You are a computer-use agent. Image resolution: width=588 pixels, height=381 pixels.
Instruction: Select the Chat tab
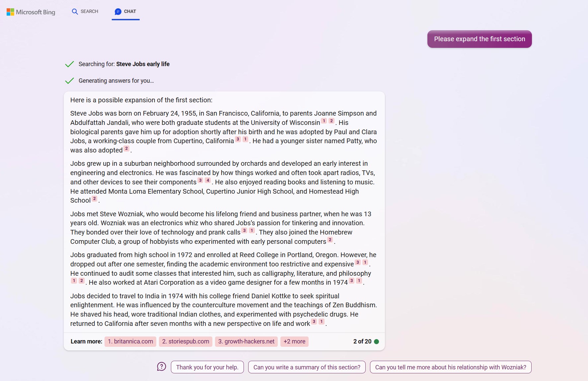click(x=125, y=12)
